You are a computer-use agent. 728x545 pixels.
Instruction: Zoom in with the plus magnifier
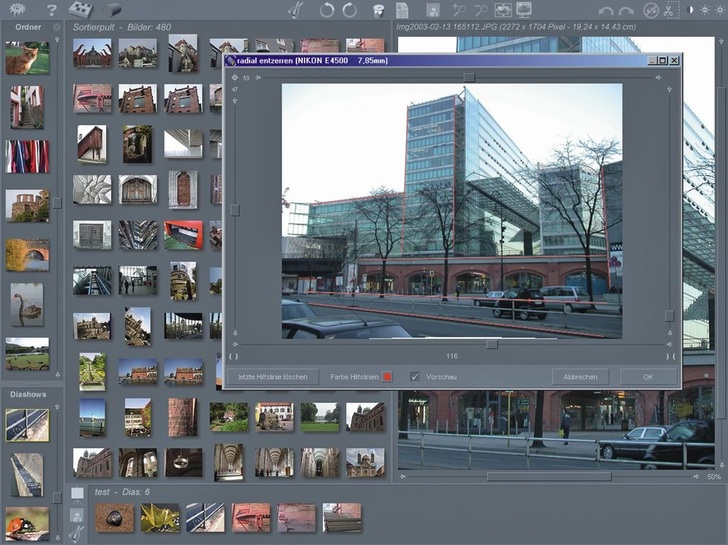pos(459,10)
